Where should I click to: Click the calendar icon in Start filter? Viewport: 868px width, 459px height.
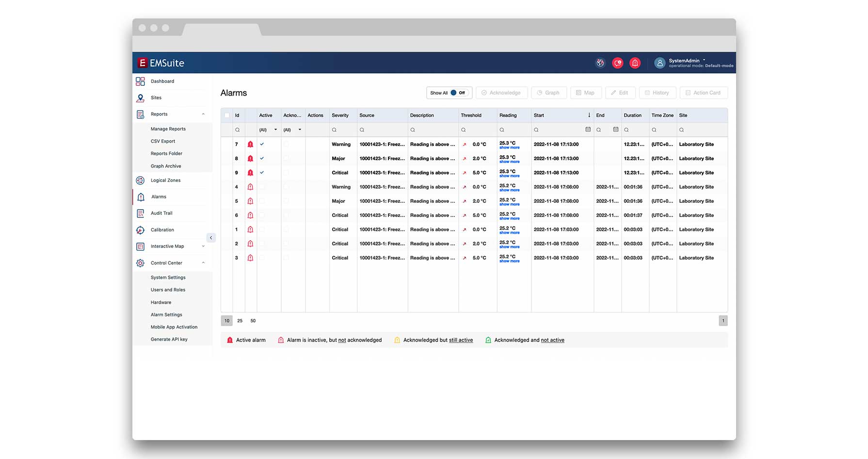point(588,130)
